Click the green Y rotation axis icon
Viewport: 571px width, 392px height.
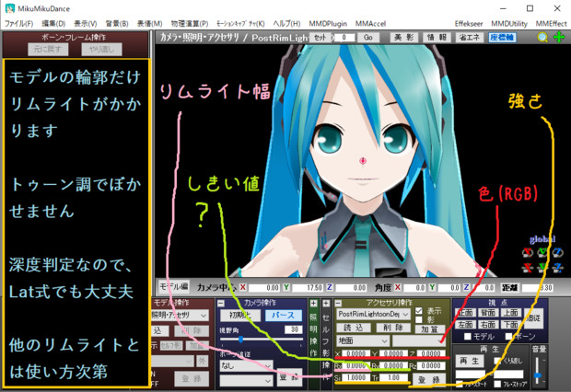[x=542, y=252]
